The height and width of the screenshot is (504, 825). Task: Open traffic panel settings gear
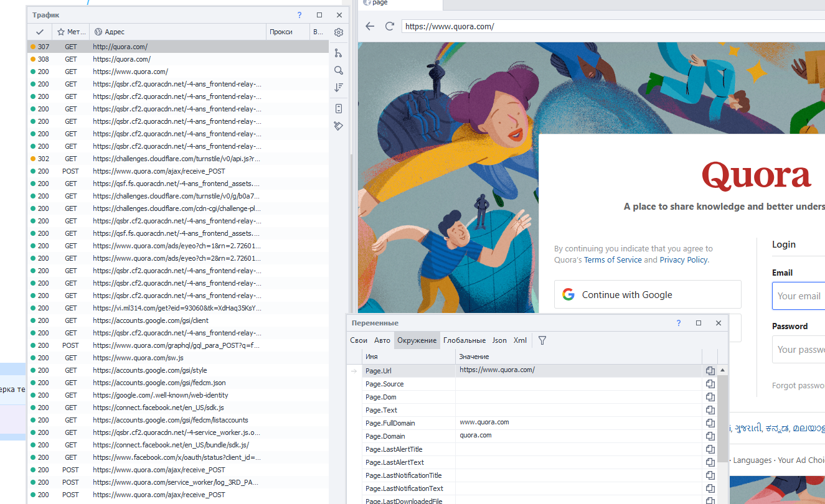[339, 32]
